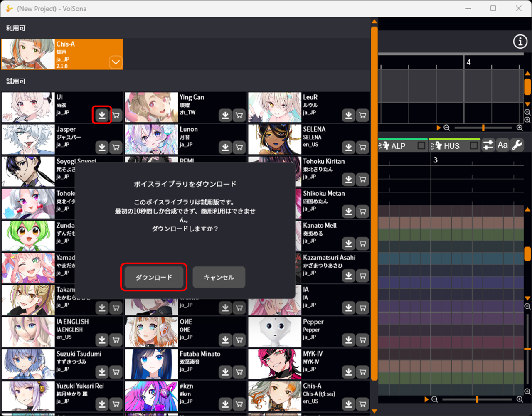Viewport: 532px width, 416px height.
Task: Open the purchase cart for Kazamatsuri Asahi
Action: 363,275
